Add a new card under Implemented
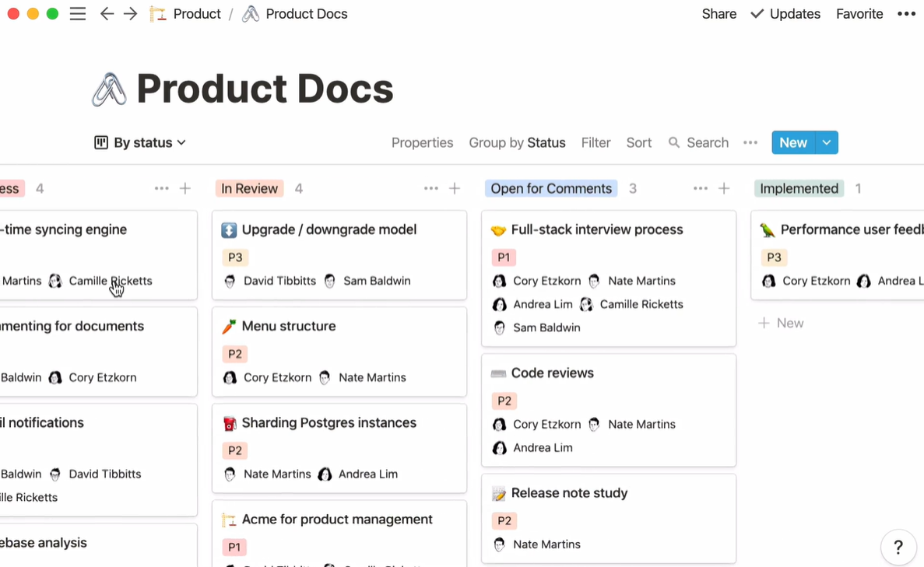The height and width of the screenshot is (567, 924). [781, 323]
